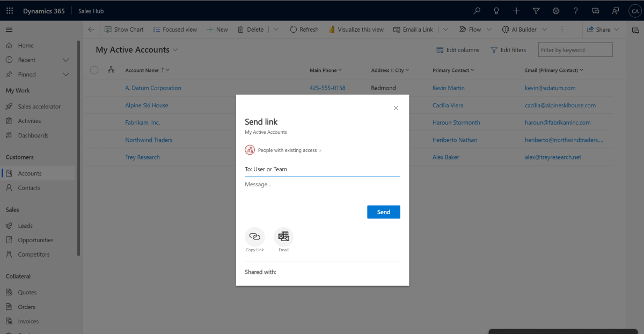Open the in-app notifications icon

(x=616, y=11)
